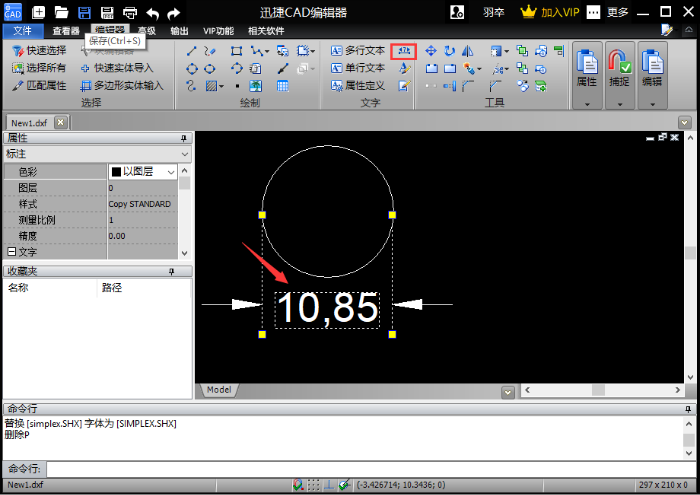This screenshot has width=700, height=495.
Task: Open the 色彩 以图层 color dropdown
Action: (x=171, y=172)
